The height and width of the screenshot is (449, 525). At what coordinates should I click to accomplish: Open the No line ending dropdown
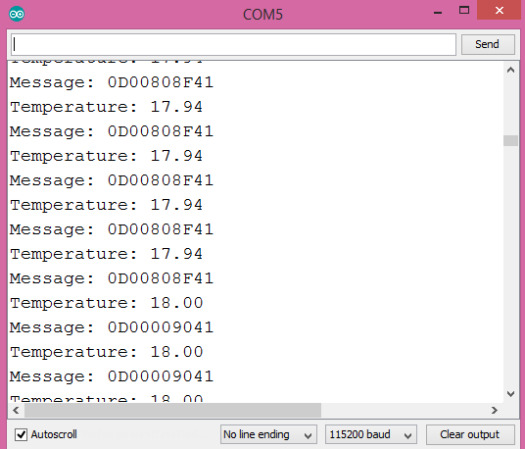268,435
